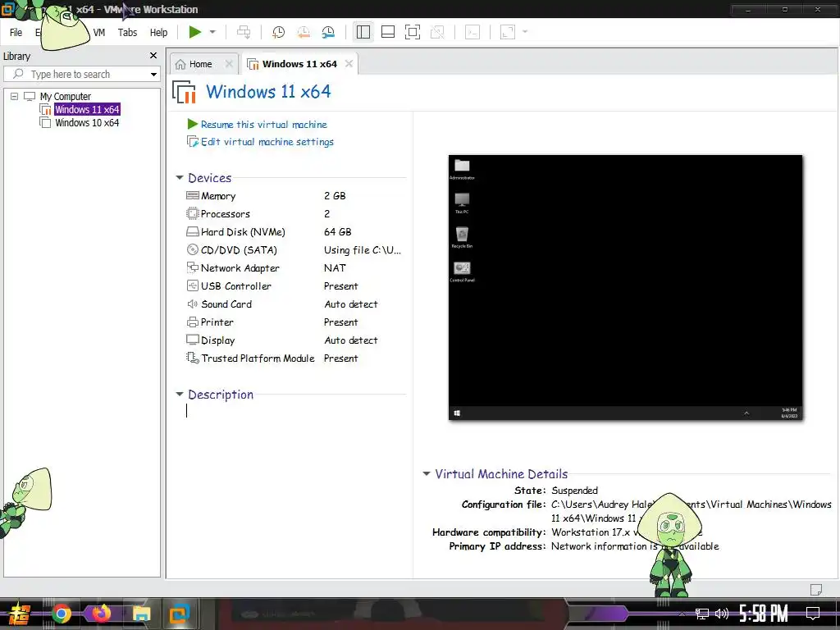The image size is (840, 630).
Task: Select Windows 11 x64 in library tree
Action: [x=87, y=109]
